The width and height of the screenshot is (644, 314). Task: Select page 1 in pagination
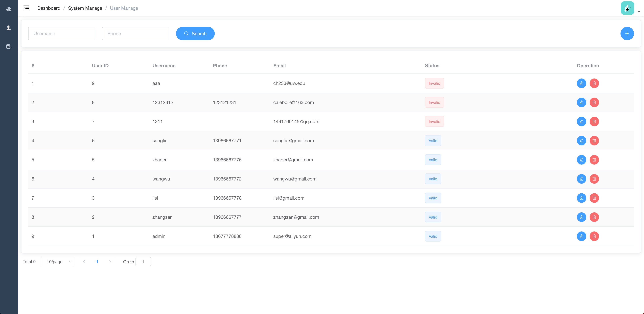tap(97, 261)
